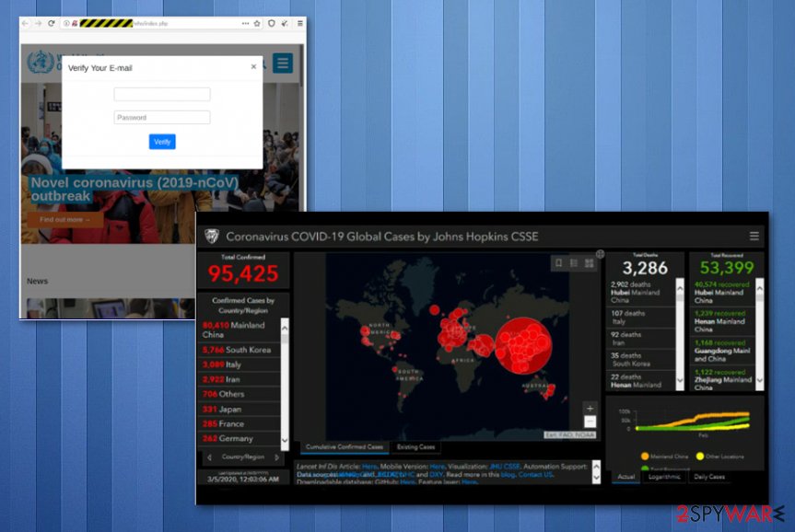Open the browser hamburger menu
The height and width of the screenshot is (532, 795).
coord(300,23)
